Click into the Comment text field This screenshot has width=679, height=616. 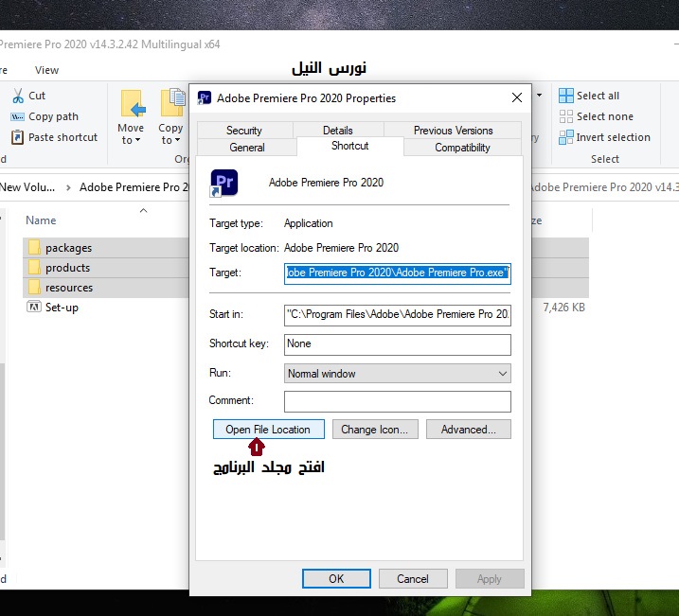[x=397, y=401]
